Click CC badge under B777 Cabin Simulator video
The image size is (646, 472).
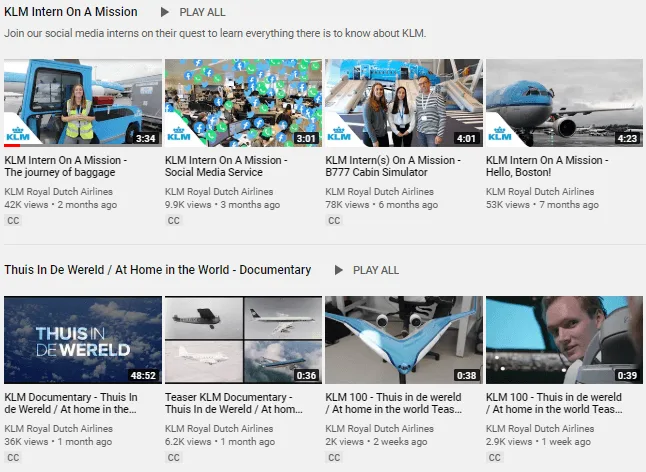pyautogui.click(x=334, y=220)
